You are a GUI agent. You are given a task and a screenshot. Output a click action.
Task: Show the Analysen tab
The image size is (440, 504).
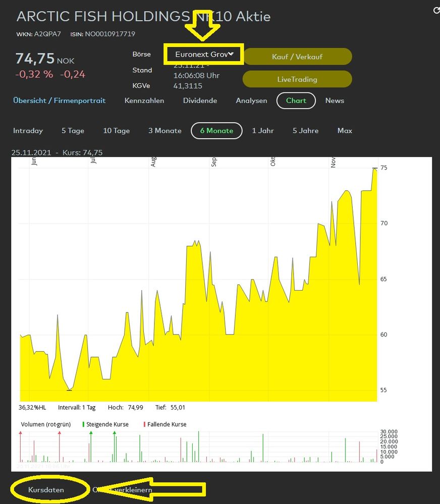click(251, 100)
